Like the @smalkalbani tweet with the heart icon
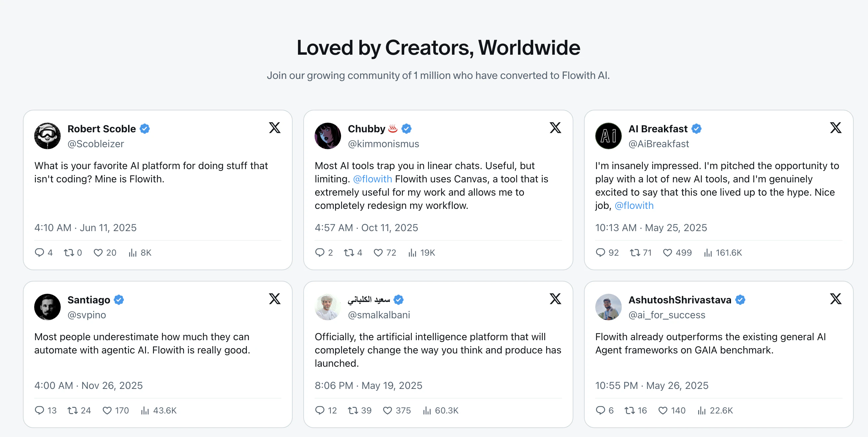The image size is (868, 437). pos(388,410)
